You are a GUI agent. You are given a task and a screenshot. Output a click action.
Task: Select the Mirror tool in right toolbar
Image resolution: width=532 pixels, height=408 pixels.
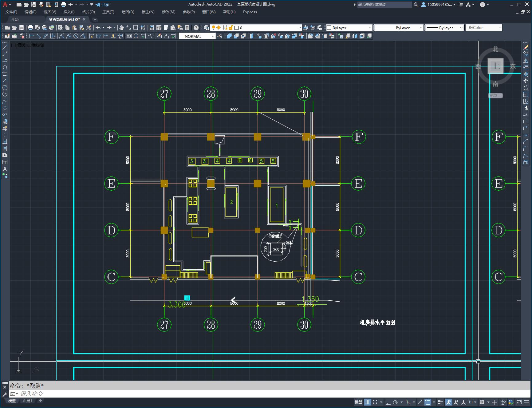526,61
